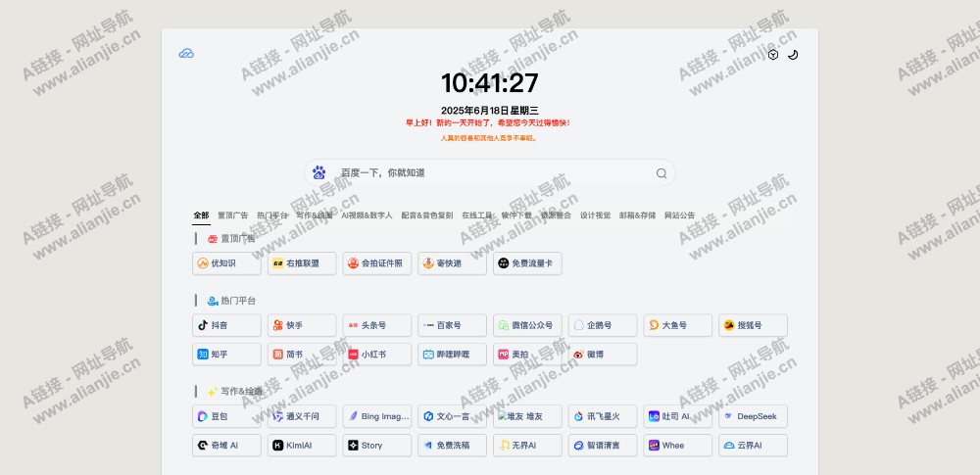Screen dimensions: 980x475
Task: Select 配音&音色复刻 tab
Action: (427, 215)
